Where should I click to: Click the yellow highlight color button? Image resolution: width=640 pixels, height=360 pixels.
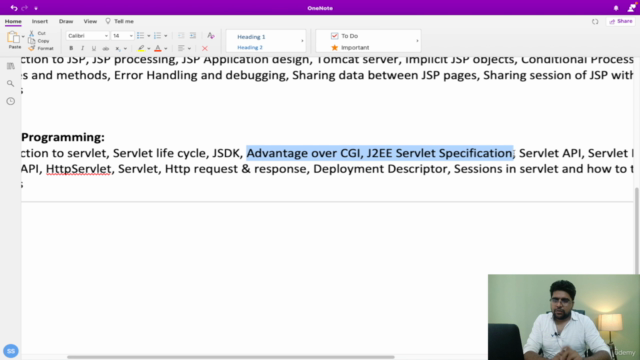tap(141, 48)
